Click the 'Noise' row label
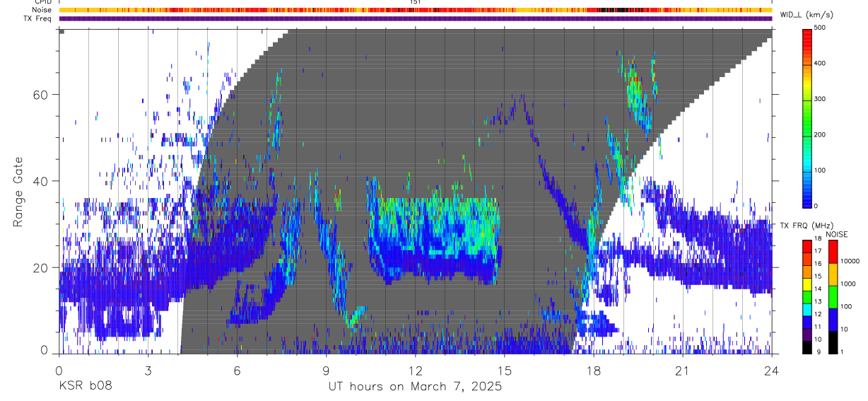Viewport: 868px width, 401px height. pos(42,11)
